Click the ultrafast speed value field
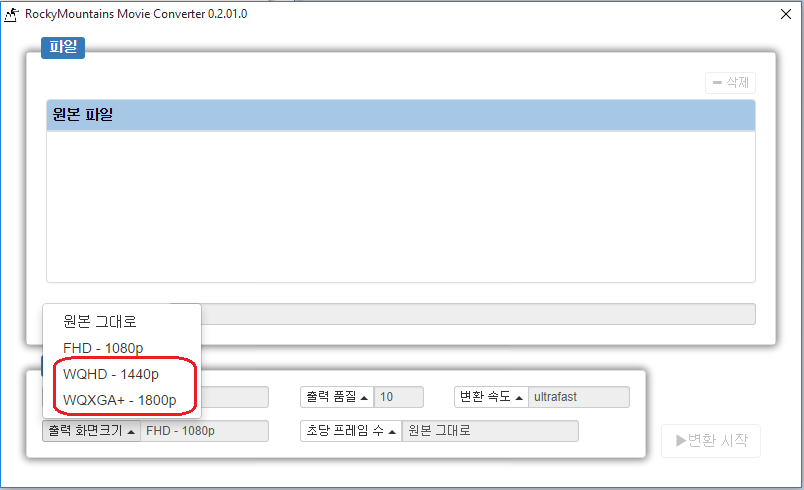 click(578, 397)
